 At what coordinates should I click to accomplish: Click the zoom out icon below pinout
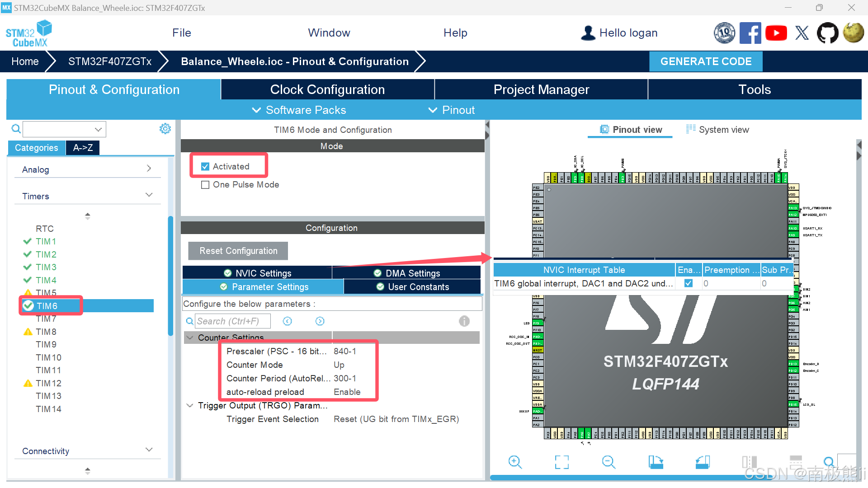[609, 462]
